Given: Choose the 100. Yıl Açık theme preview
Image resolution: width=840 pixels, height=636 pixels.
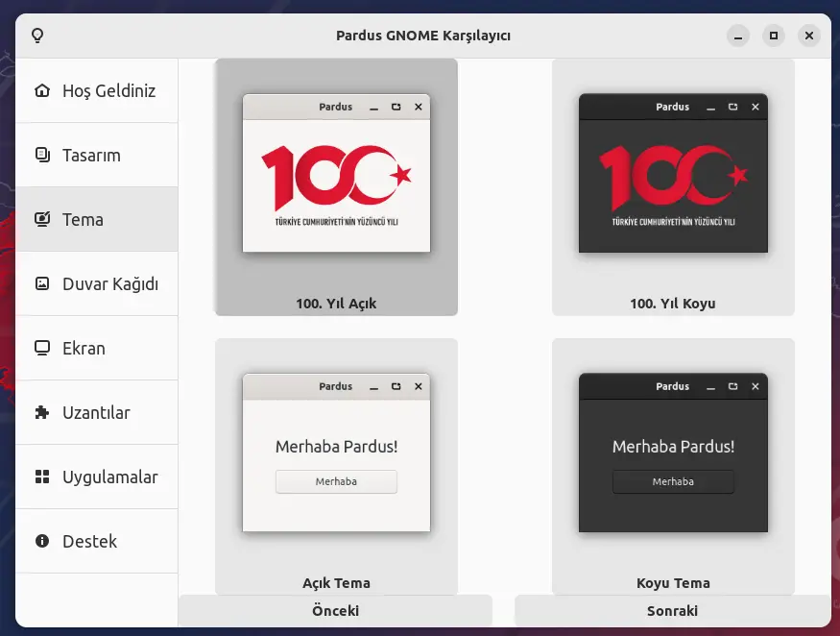Looking at the screenshot, I should point(336,187).
